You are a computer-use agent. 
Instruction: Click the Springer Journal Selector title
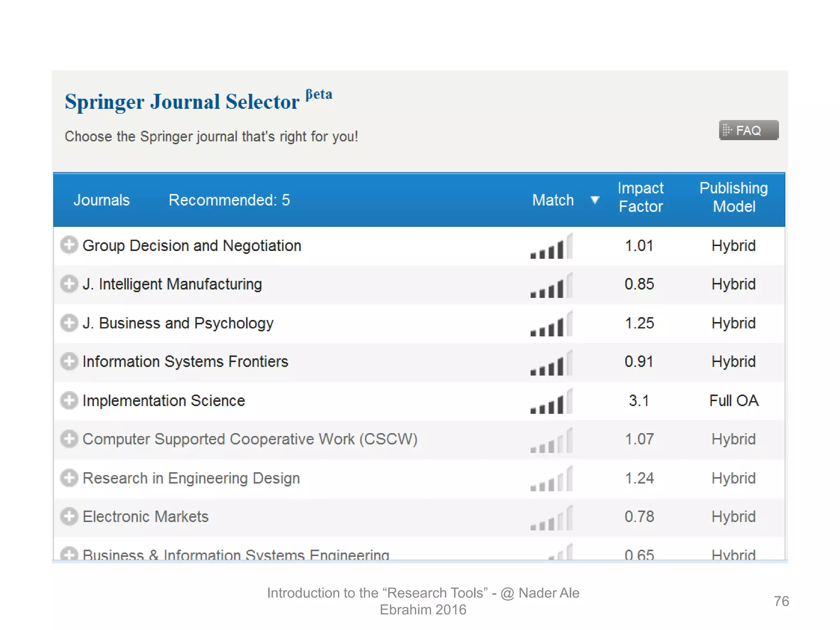(x=182, y=102)
